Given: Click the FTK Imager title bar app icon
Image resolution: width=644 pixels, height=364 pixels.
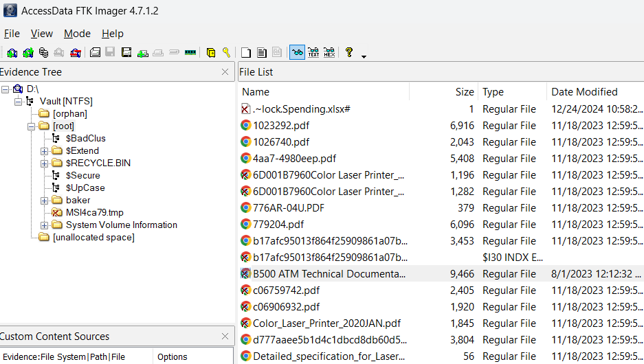Looking at the screenshot, I should click(10, 10).
